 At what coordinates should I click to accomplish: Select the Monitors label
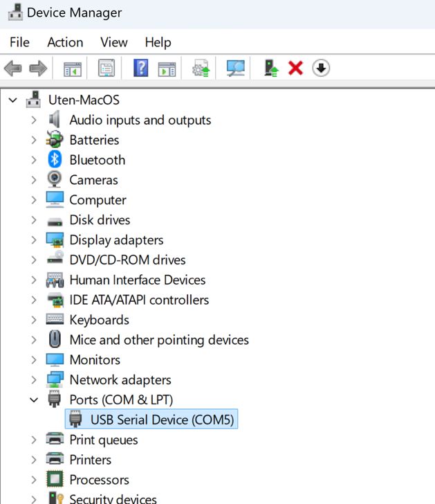[95, 360]
